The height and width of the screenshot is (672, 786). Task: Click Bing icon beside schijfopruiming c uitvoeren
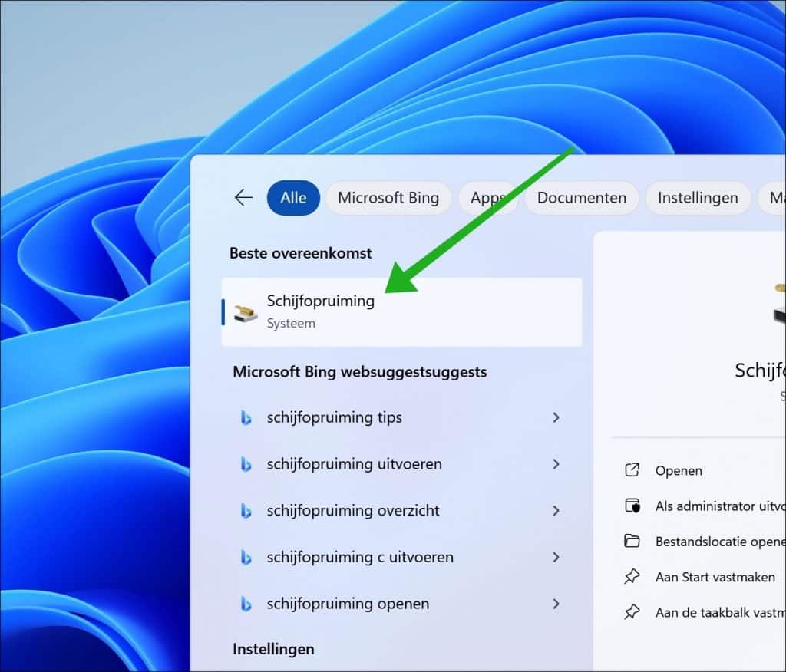[246, 557]
